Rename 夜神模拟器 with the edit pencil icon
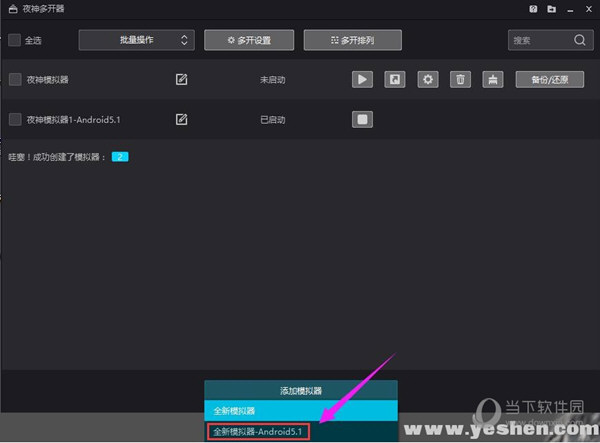 (x=181, y=79)
